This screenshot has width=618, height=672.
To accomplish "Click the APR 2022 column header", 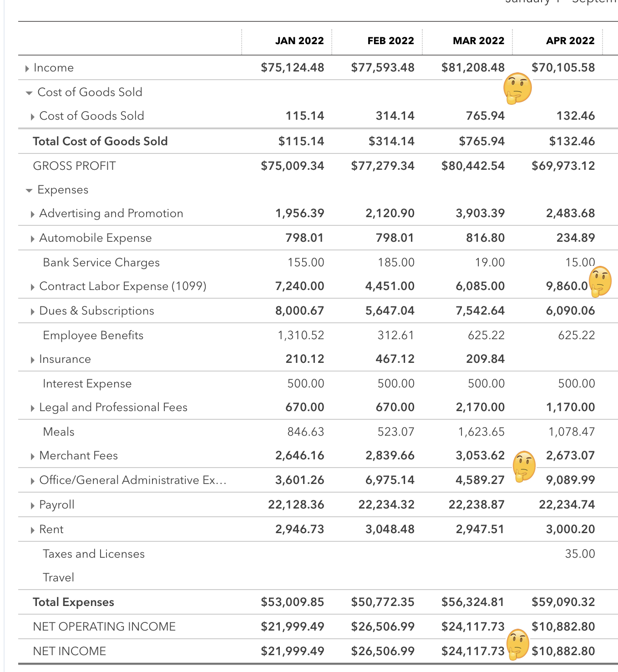I will 570,41.
